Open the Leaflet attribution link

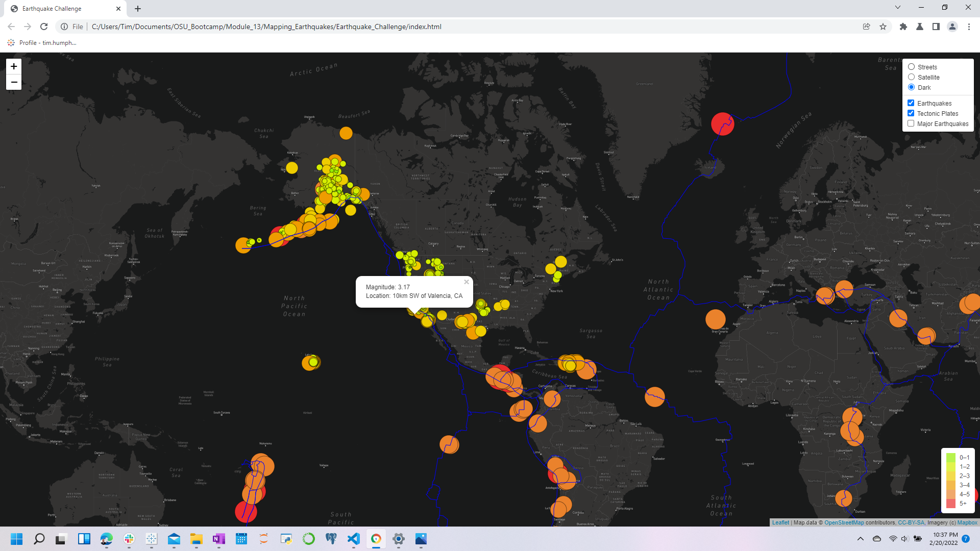click(x=780, y=522)
